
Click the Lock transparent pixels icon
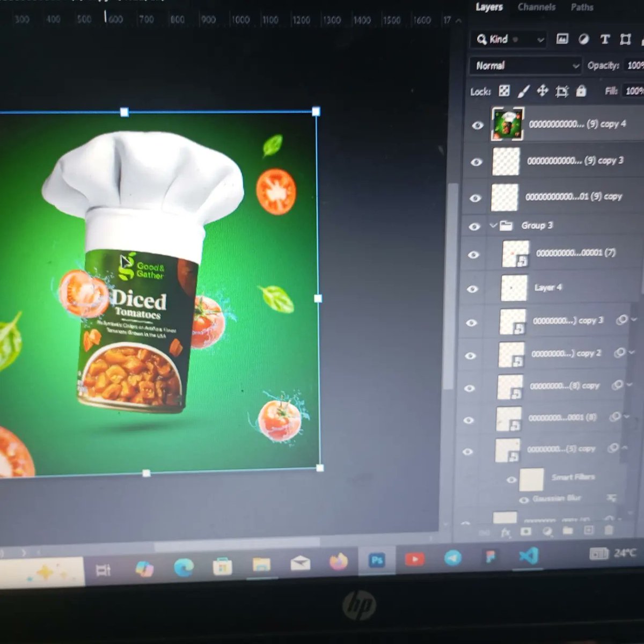pyautogui.click(x=504, y=91)
